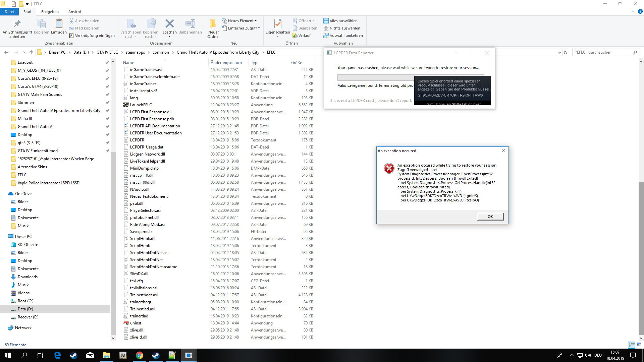Viewport: 644px width, 362px height.
Task: Open the address bar history dropdown
Action: 559,52
